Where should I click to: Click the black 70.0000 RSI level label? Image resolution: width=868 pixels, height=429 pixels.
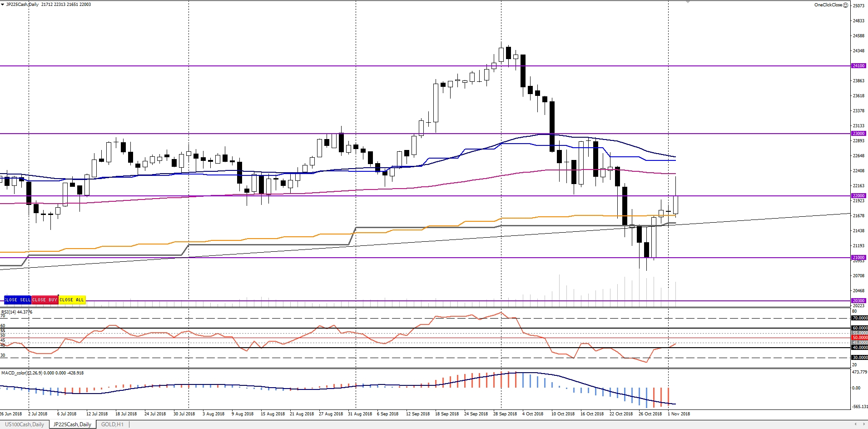859,318
